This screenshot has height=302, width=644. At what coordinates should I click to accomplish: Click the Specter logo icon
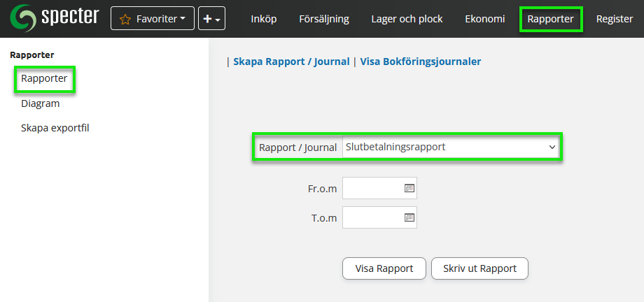[x=23, y=19]
